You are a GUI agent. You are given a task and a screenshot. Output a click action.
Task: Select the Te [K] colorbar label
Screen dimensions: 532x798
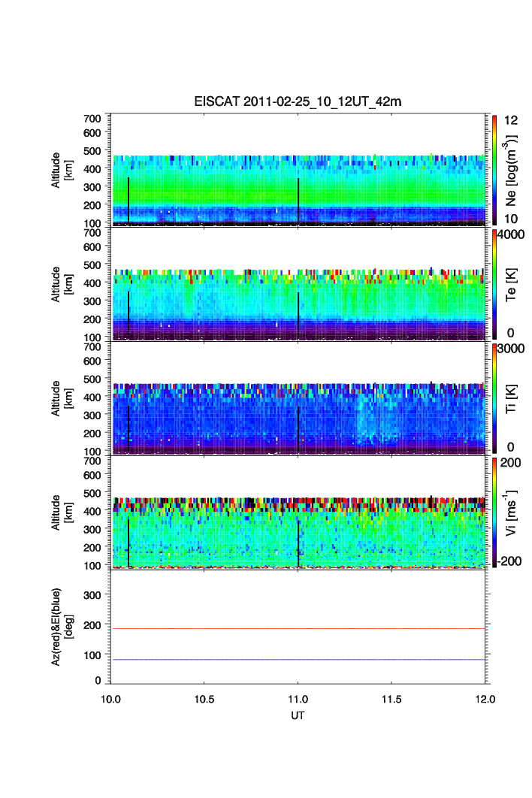point(511,285)
